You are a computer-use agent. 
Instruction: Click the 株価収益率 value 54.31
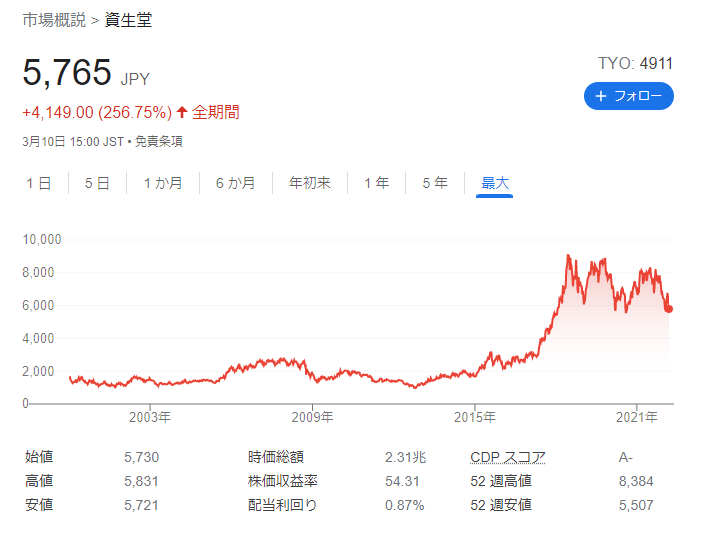coord(402,481)
